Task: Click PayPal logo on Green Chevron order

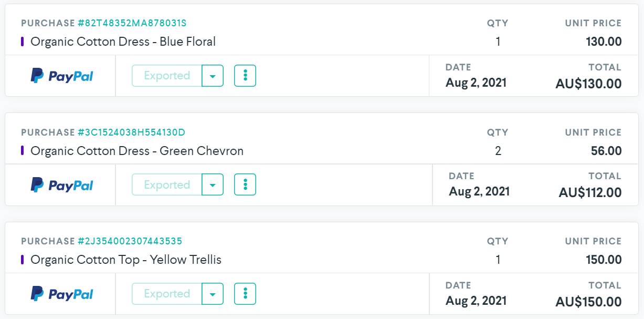Action: pos(62,185)
